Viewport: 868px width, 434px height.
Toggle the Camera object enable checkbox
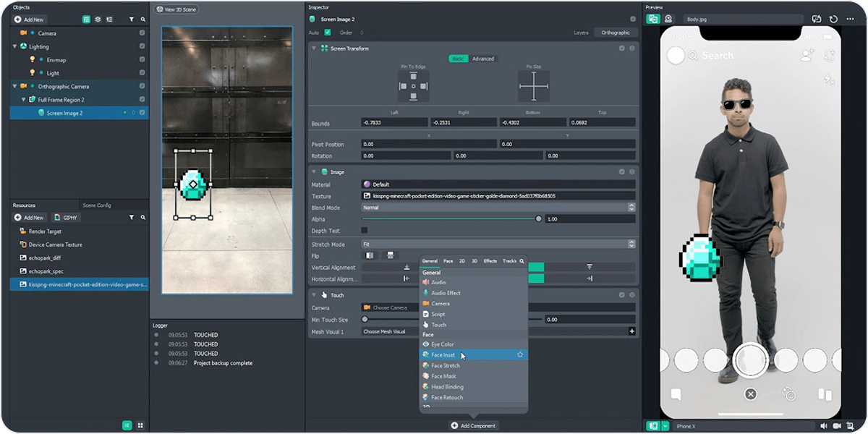[x=142, y=33]
